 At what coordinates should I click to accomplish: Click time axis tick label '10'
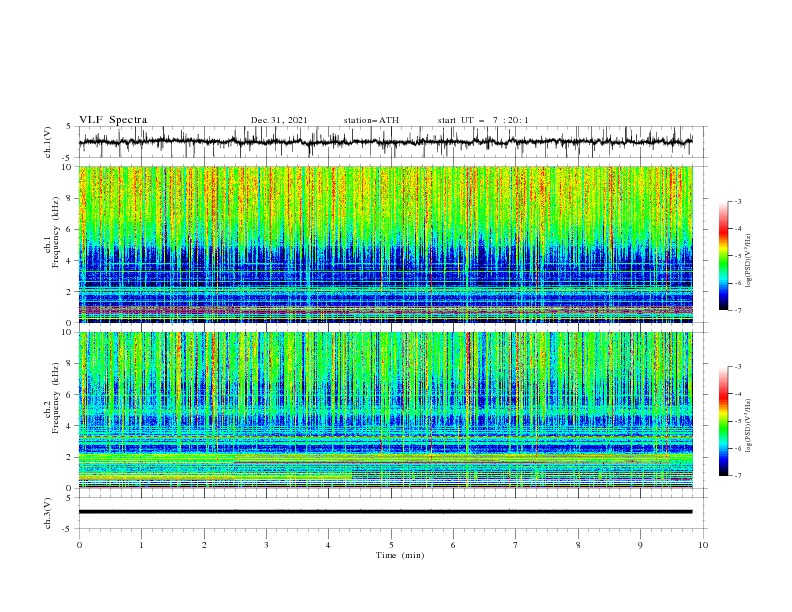(703, 545)
